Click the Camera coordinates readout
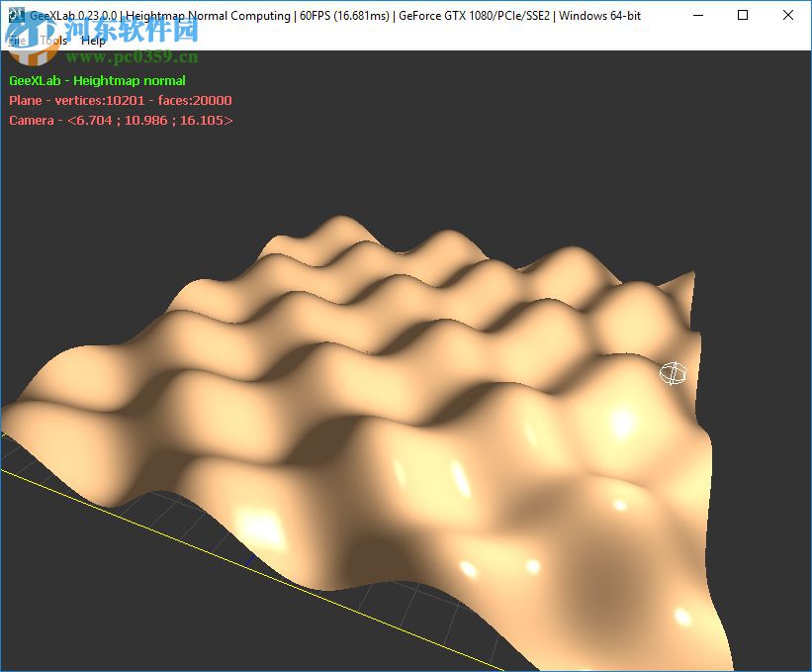Screen dimensions: 812x672 [x=122, y=120]
